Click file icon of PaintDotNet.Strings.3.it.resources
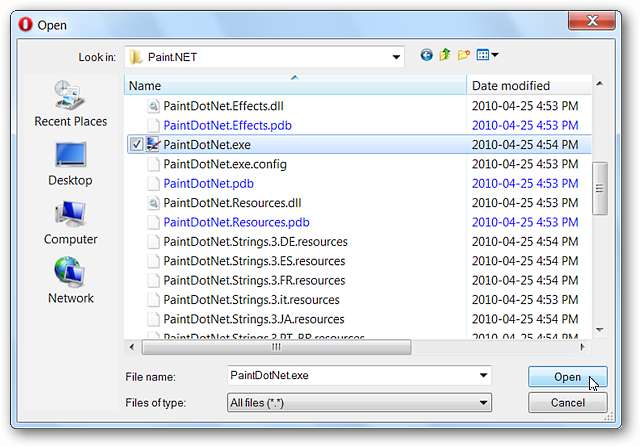The height and width of the screenshot is (447, 640). (153, 300)
